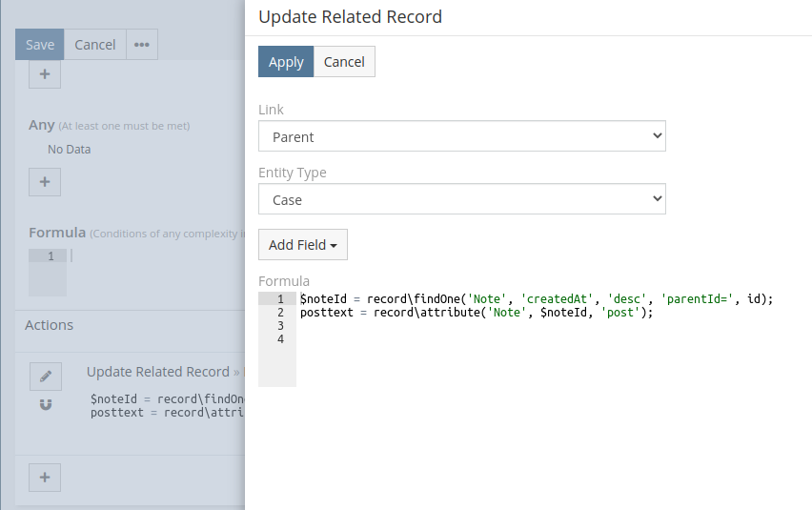
Task: Click the magnet icon below the pencil
Action: tap(45, 405)
